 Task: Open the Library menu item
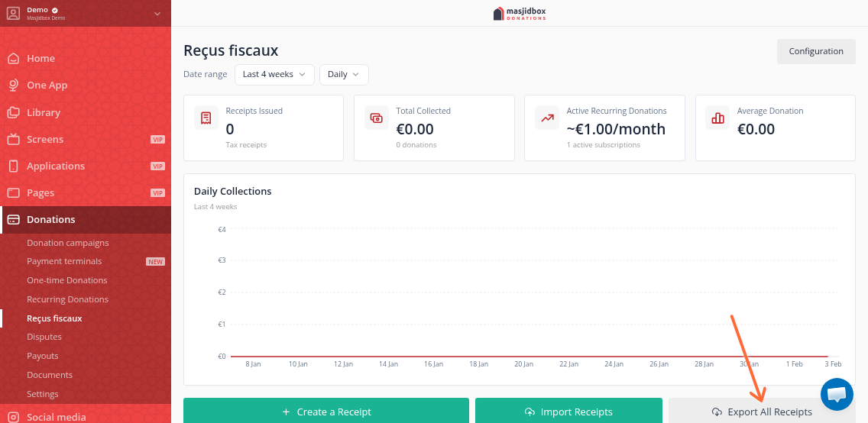pyautogui.click(x=86, y=112)
